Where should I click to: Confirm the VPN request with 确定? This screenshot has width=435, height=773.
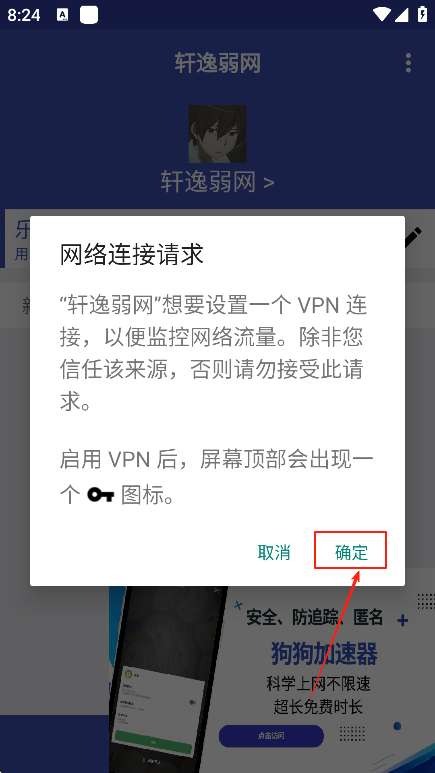[x=351, y=552]
